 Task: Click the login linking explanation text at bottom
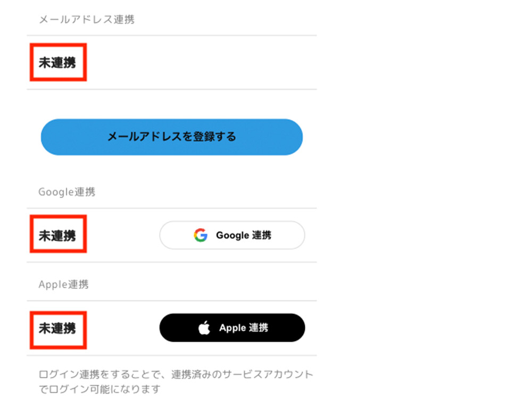coord(176,380)
